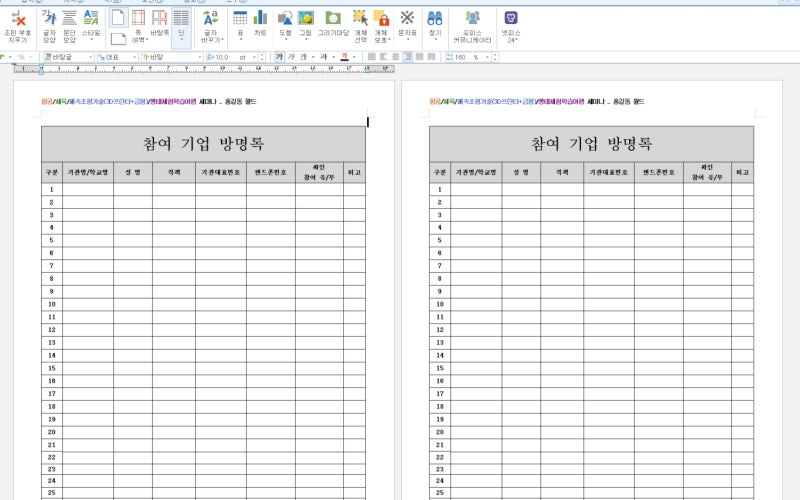Click the header line text on left page

point(149,102)
